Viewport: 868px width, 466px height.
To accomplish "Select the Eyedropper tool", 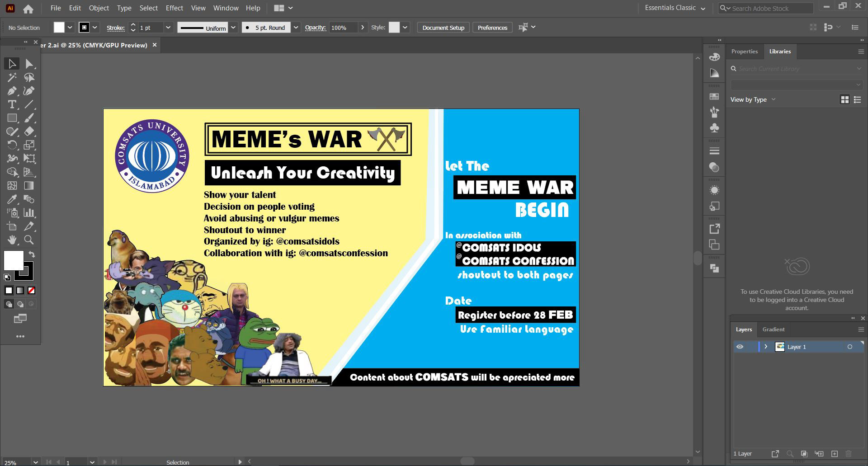I will [x=12, y=199].
